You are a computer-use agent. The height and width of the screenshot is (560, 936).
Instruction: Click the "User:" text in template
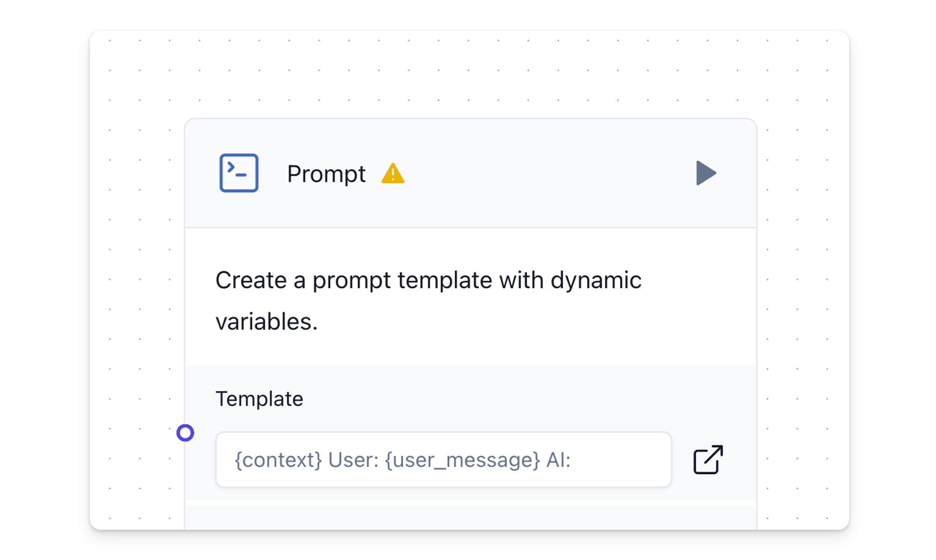354,460
